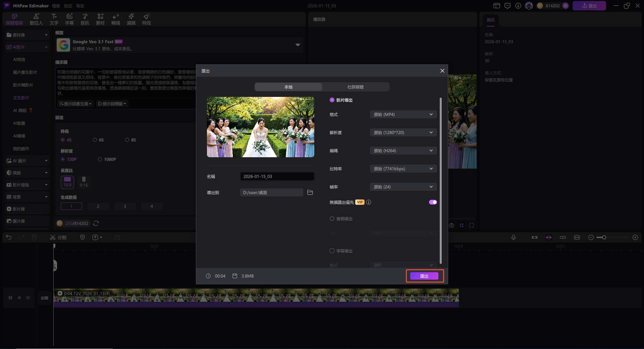Screen dimensions: 644x349
Task: Click the folder icon beside export path
Action: pos(310,192)
